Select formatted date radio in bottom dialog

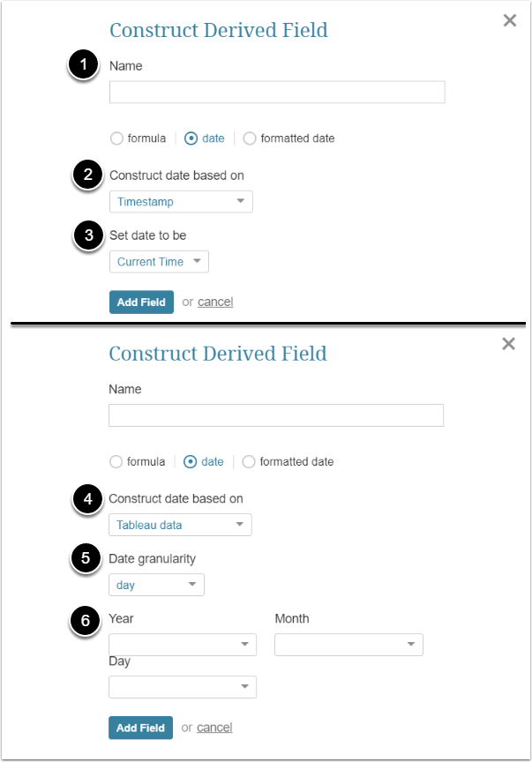click(249, 461)
